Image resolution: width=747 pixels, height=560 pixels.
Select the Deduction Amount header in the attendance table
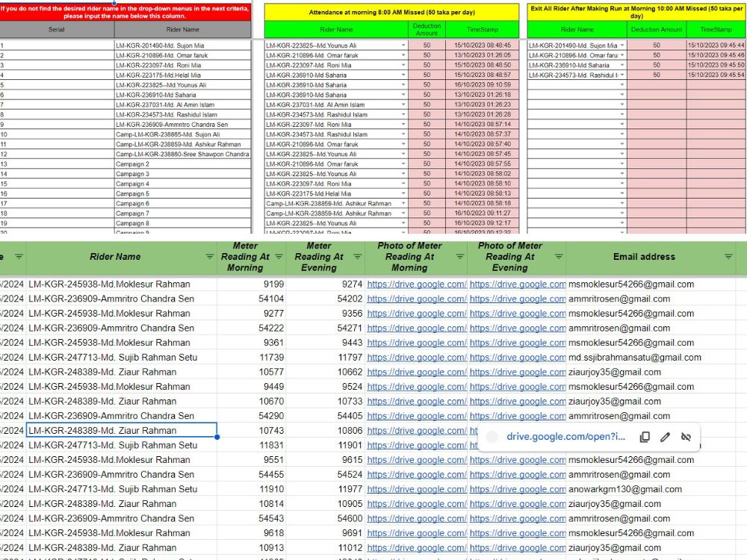(427, 30)
